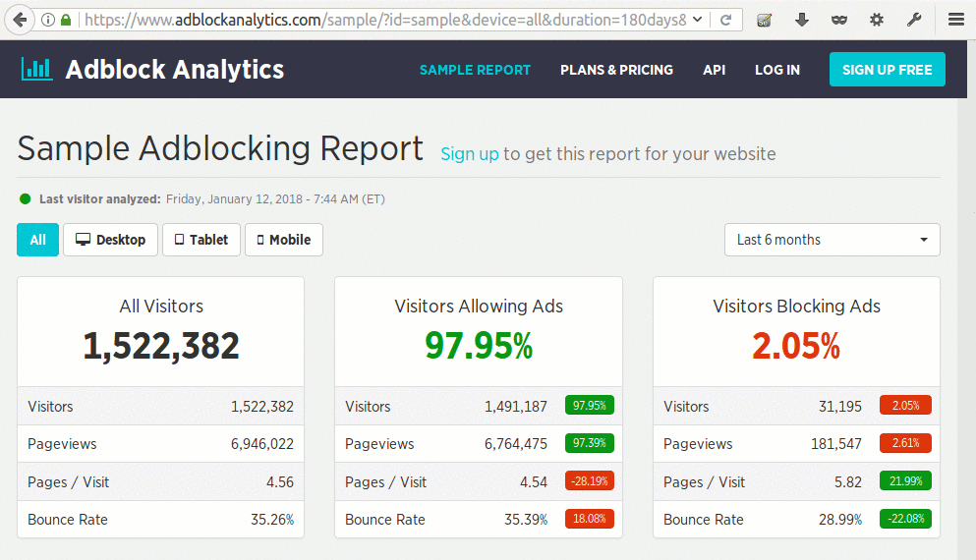Click green 97.39% pageviews badge
Screen dimensions: 976x560
[590, 443]
